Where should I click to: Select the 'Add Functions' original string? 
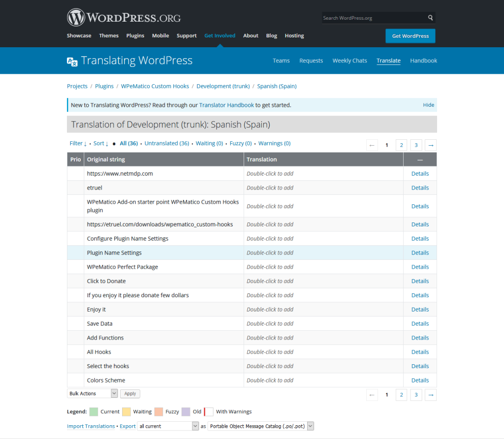105,338
